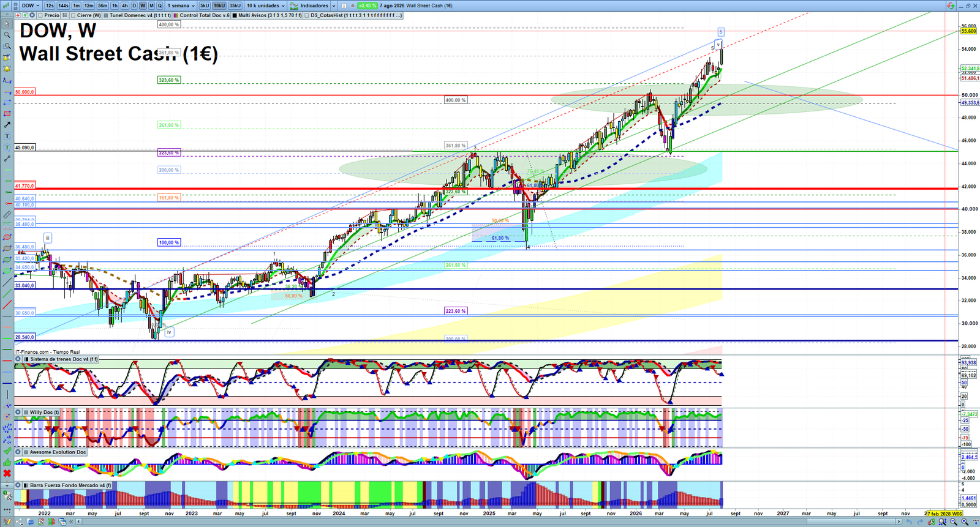Open the chat comments icon in bottom toolbar
This screenshot has height=527, width=980.
(31, 521)
